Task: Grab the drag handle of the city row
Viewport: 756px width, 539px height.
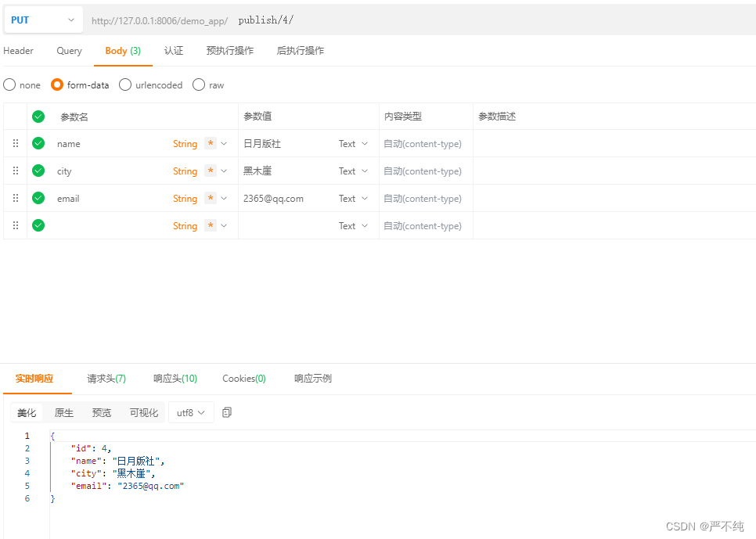Action: point(16,171)
